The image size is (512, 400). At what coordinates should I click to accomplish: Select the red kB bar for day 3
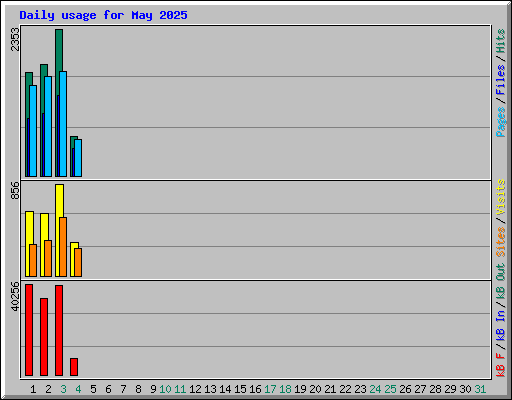coord(59,330)
